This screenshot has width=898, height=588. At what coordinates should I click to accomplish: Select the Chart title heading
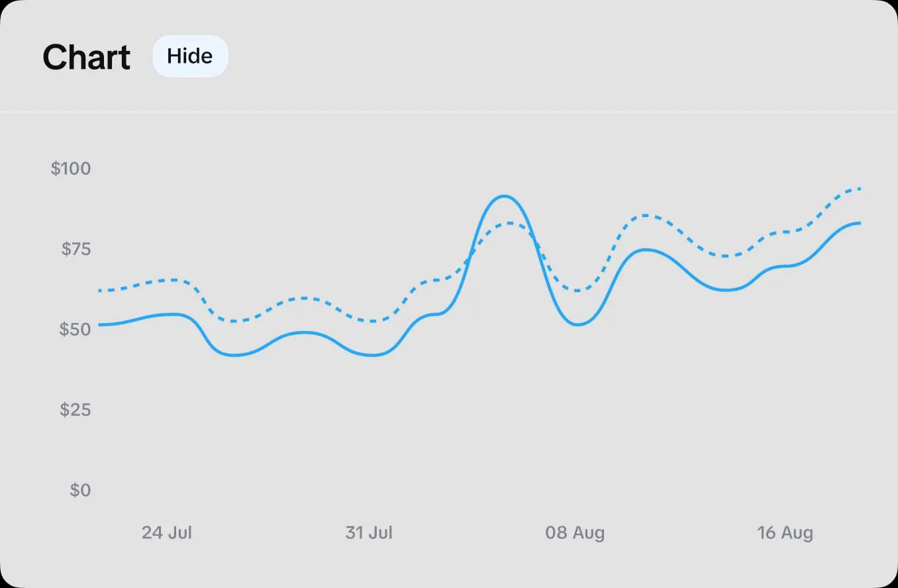pyautogui.click(x=86, y=56)
